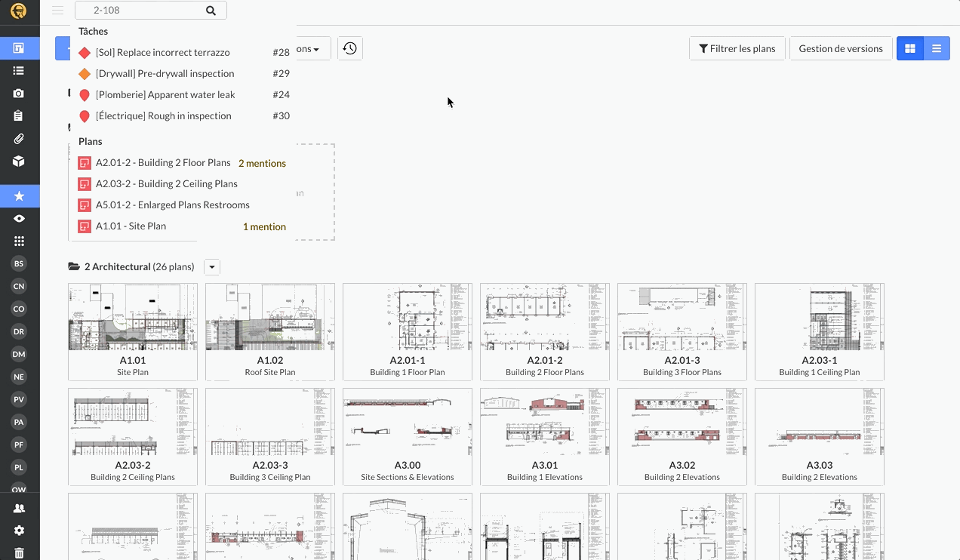Screen dimensions: 960x560
Task: Click Filtrer les plans button
Action: pyautogui.click(x=737, y=48)
